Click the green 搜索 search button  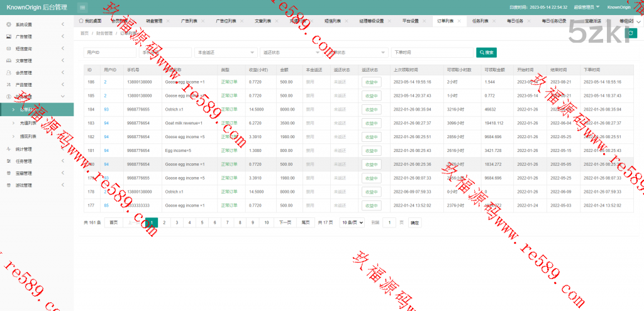(x=486, y=52)
